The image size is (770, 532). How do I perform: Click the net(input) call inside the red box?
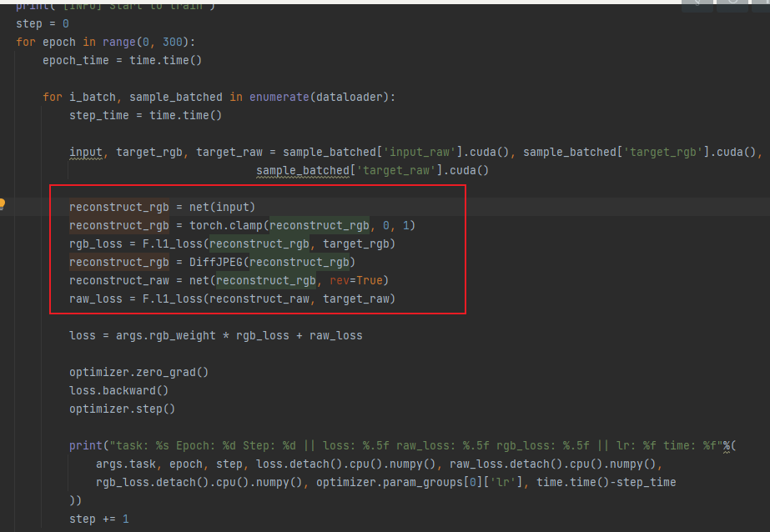pos(220,207)
